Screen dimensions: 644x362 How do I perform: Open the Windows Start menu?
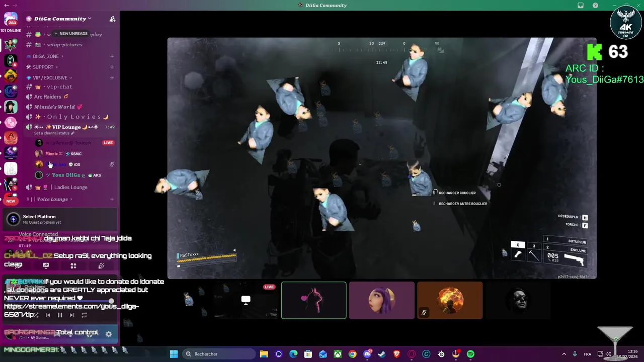[x=174, y=354]
